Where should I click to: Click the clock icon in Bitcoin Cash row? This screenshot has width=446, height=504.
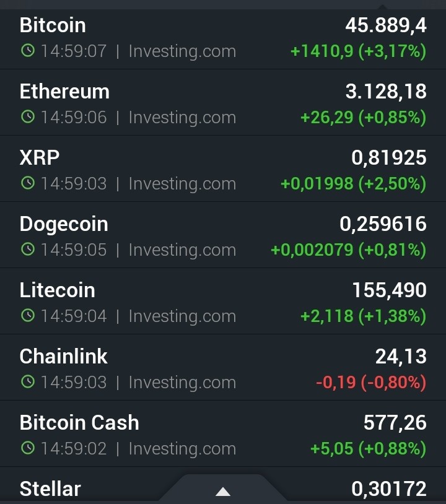tap(28, 448)
